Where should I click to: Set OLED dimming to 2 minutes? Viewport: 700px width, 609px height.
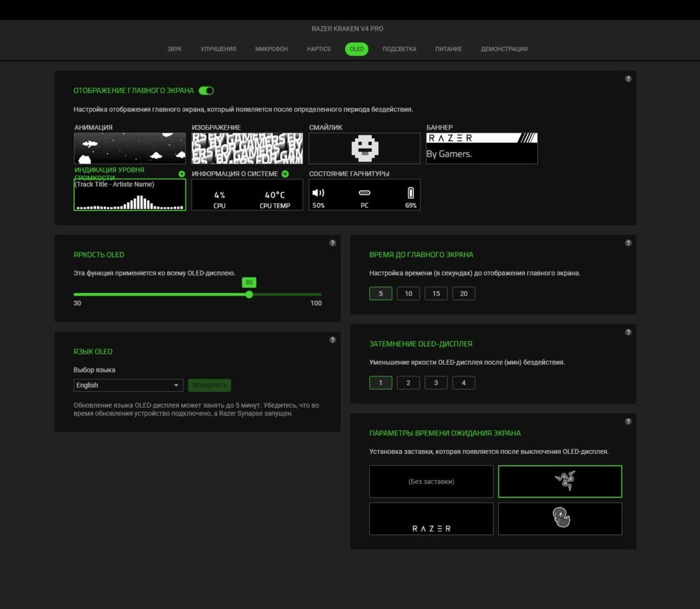(x=408, y=383)
